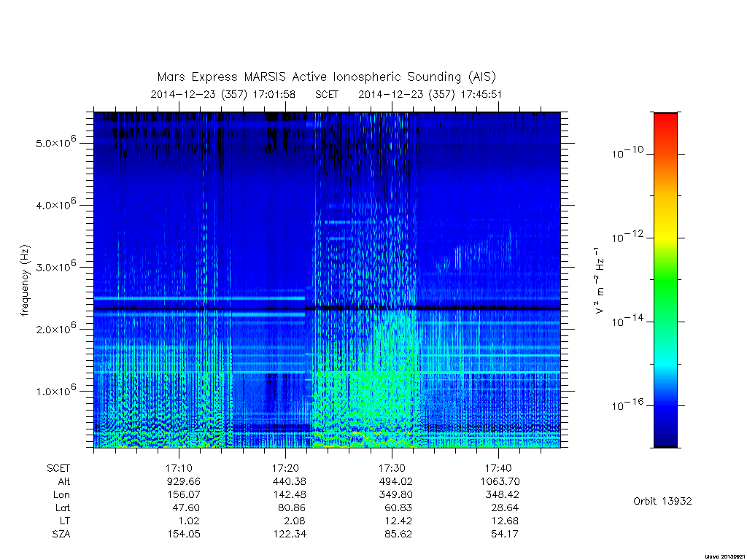Click the Alt value 440.38
This screenshot has height=560, width=747.
coord(289,481)
